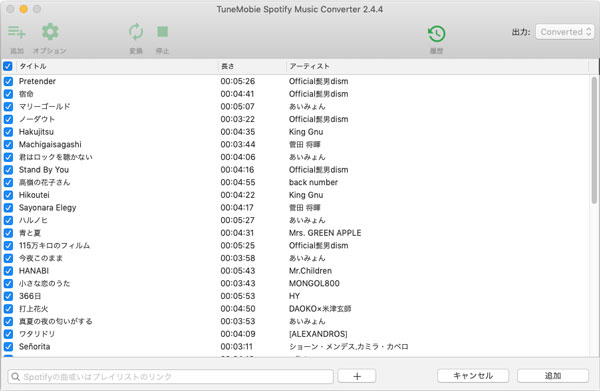Uncheck the Hikoutei song checkbox
This screenshot has height=391, width=600.
[x=8, y=195]
